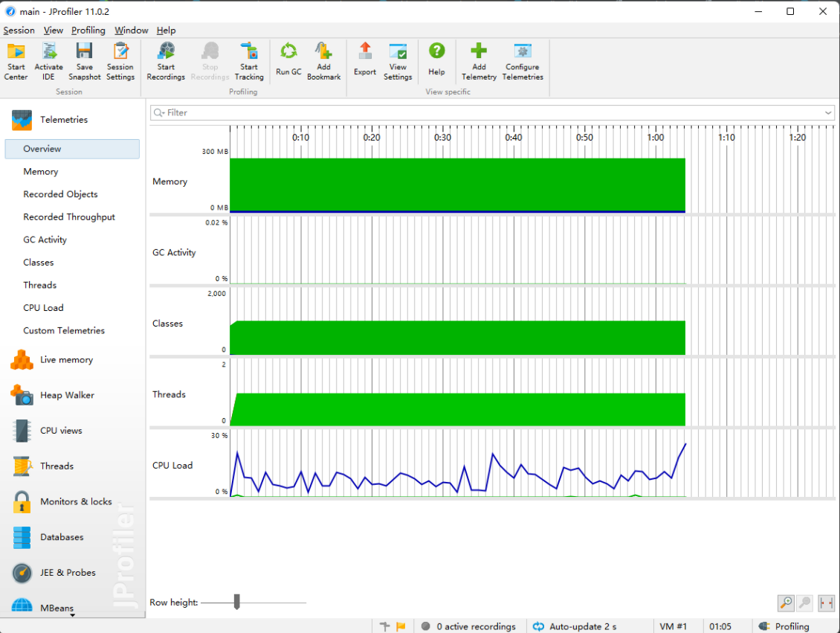The height and width of the screenshot is (633, 840).
Task: Open Session Settings
Action: pos(120,62)
